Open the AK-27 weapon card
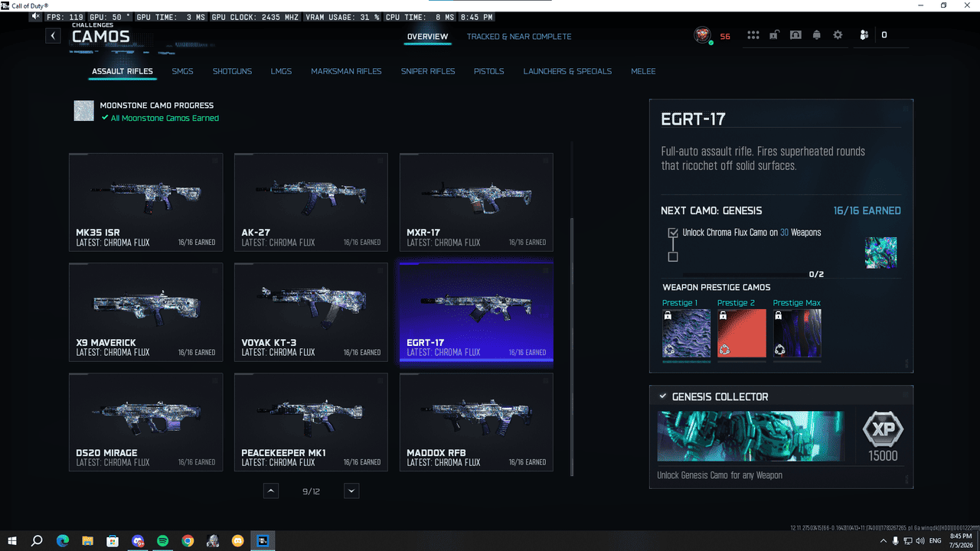 click(311, 202)
